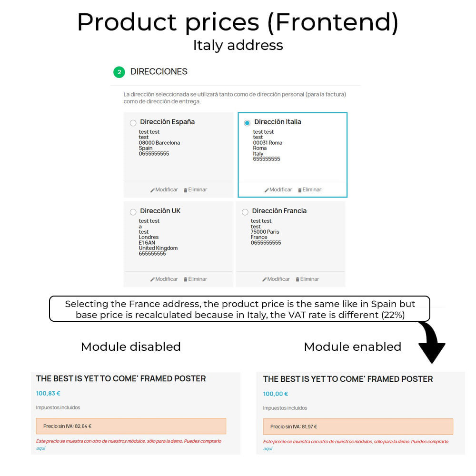Click trash icon in Dirección Francia card

[297, 279]
